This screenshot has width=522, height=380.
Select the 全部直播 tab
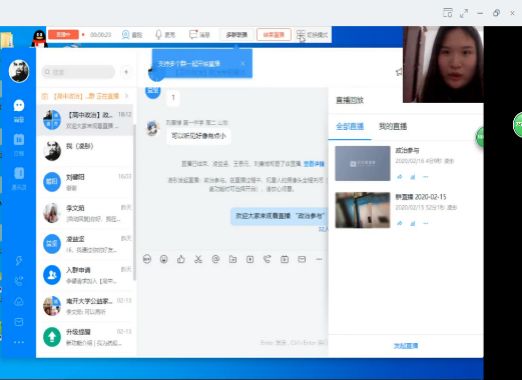[350, 126]
